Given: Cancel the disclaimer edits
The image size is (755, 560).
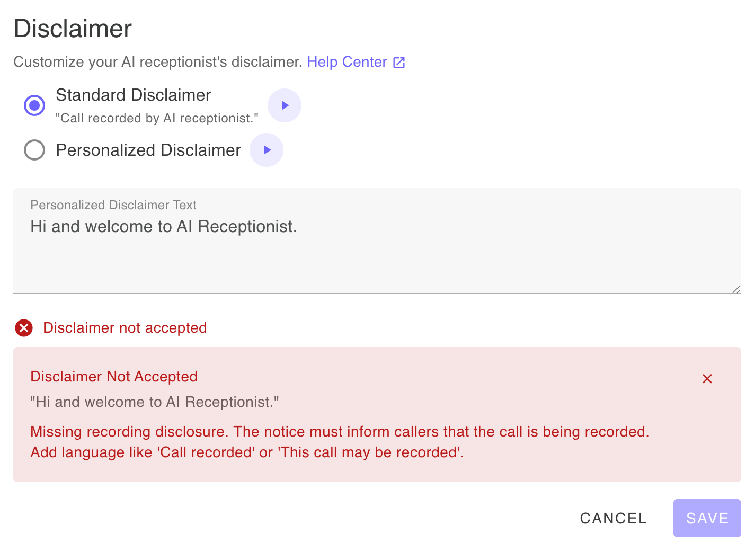Looking at the screenshot, I should click(613, 518).
